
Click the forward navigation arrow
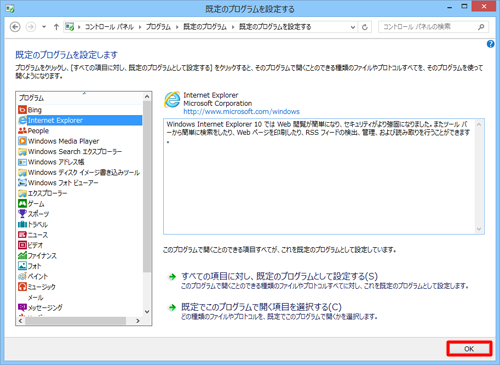coord(31,27)
